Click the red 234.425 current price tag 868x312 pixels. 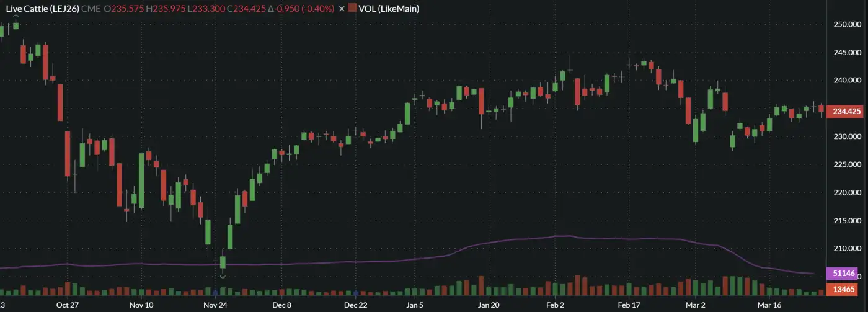[x=846, y=112]
